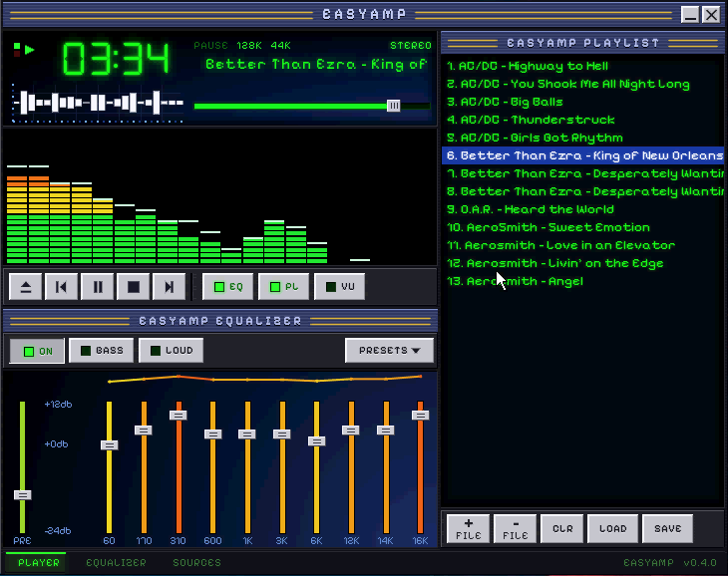The height and width of the screenshot is (576, 728).
Task: Close the EasyAmp window
Action: point(711,14)
